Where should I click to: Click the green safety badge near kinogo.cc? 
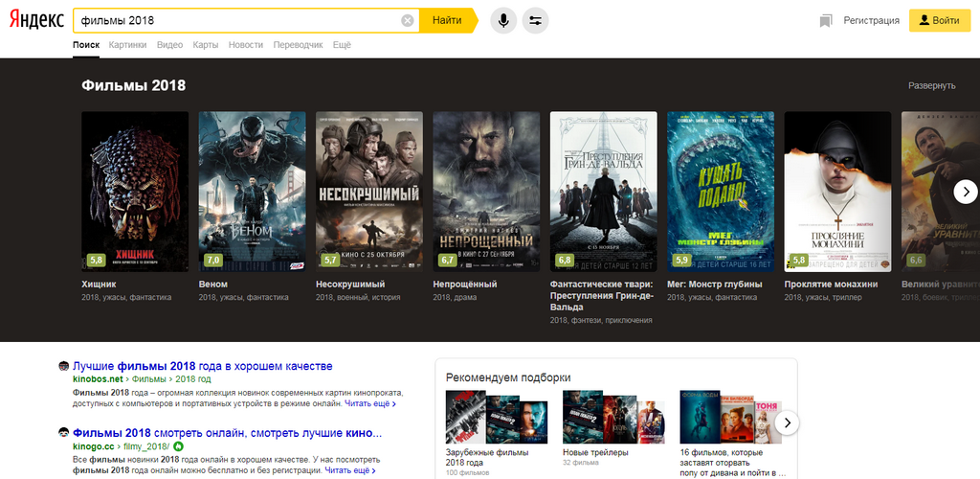tap(178, 446)
